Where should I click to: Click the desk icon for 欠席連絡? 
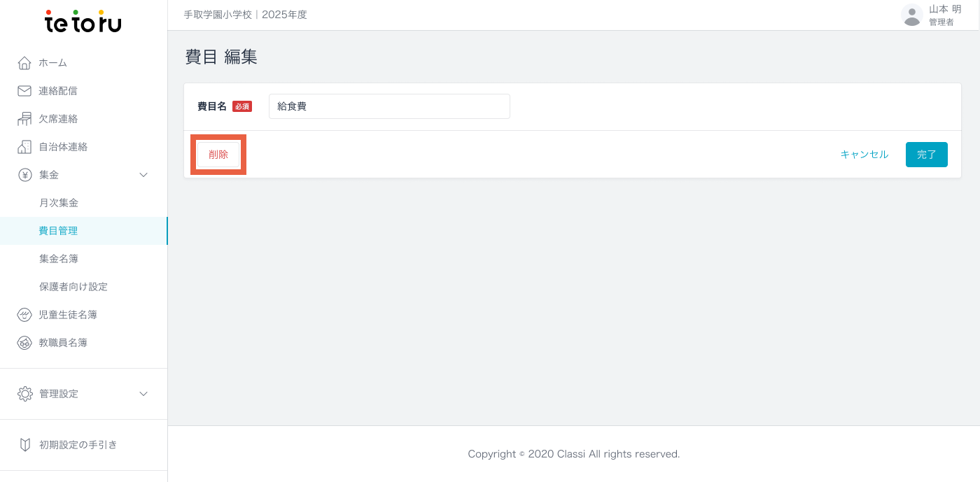pos(24,119)
